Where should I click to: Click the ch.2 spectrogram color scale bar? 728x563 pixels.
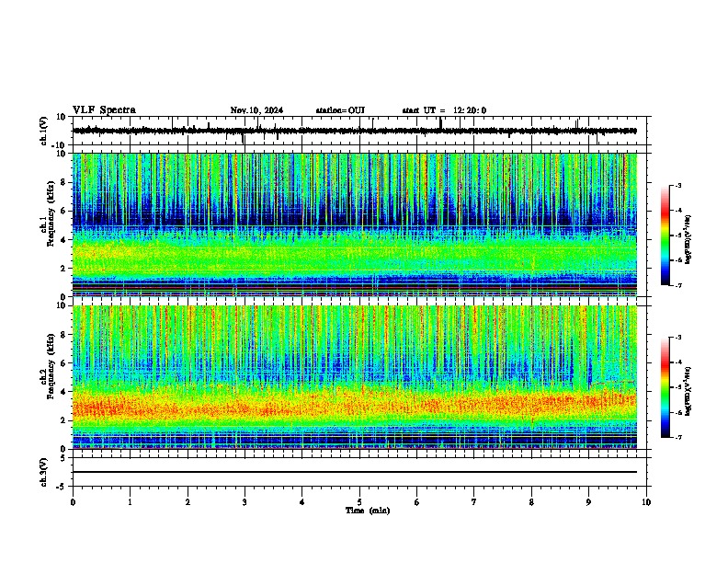[665, 387]
